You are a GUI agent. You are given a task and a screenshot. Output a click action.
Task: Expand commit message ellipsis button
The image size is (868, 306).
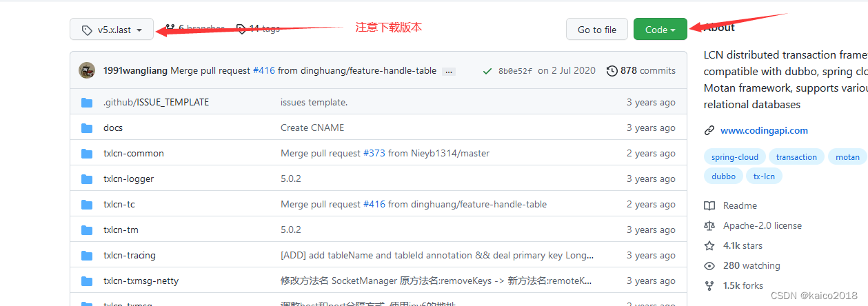point(449,71)
